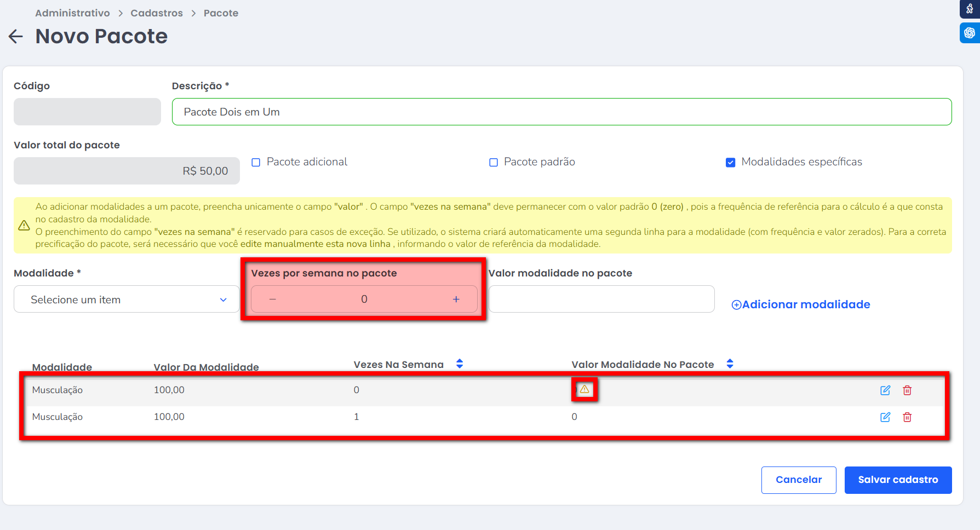Increase vezes por semana with plus
The height and width of the screenshot is (530, 980).
[x=456, y=299]
